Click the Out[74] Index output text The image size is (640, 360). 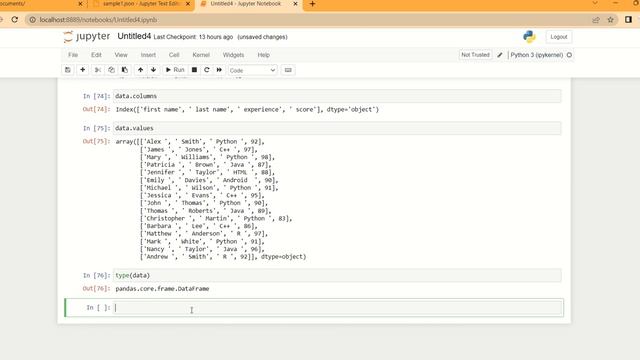click(247, 109)
